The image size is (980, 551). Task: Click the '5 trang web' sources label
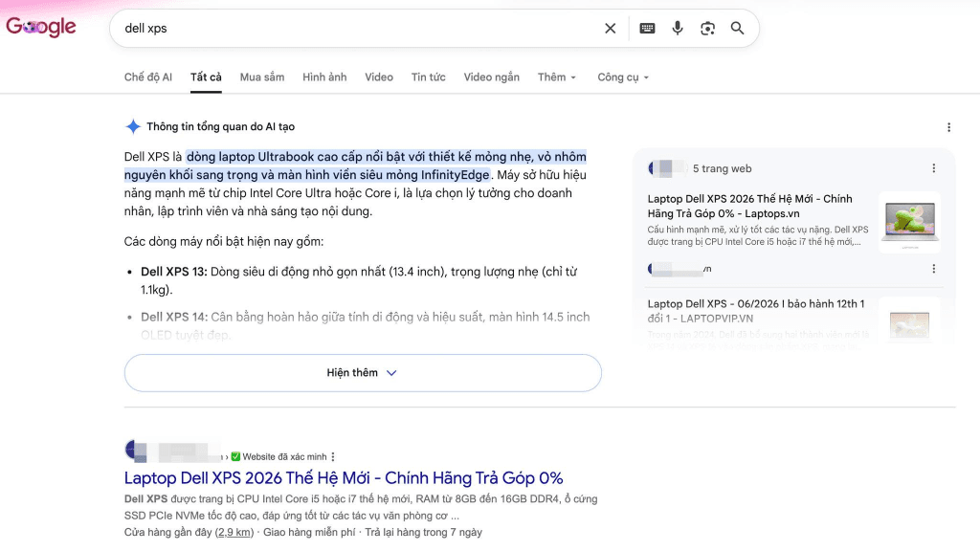coord(722,168)
